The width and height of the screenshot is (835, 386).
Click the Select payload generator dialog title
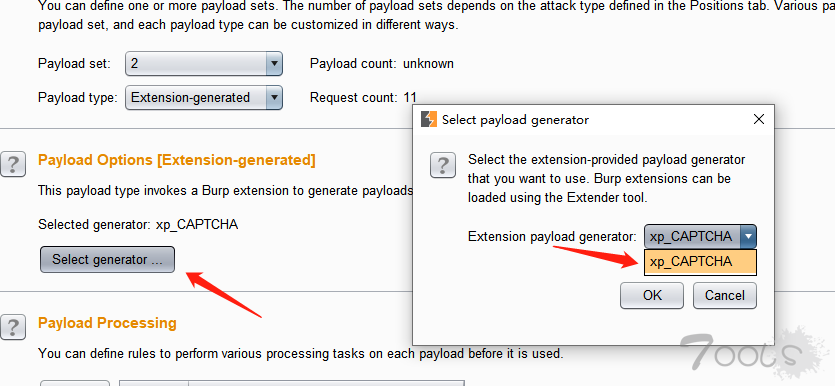click(515, 120)
